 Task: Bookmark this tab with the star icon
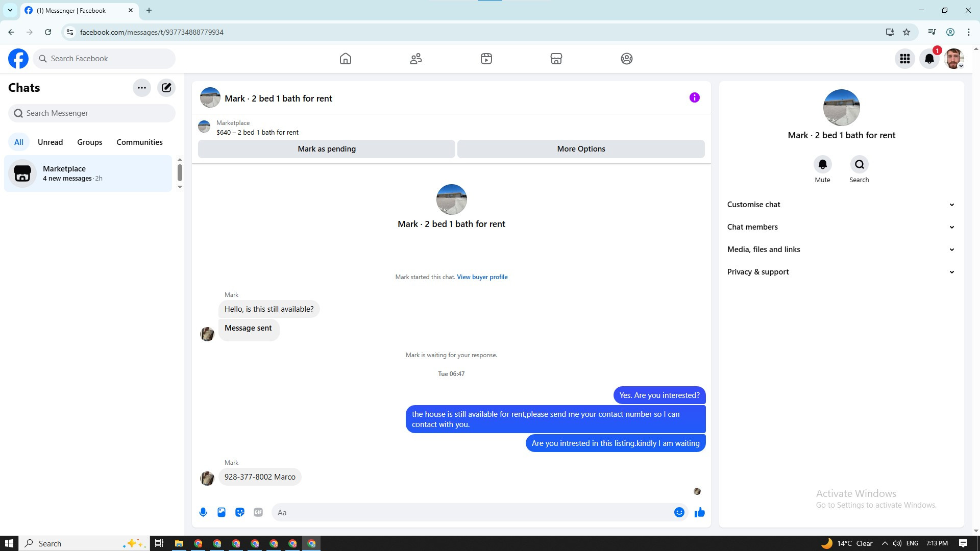906,32
